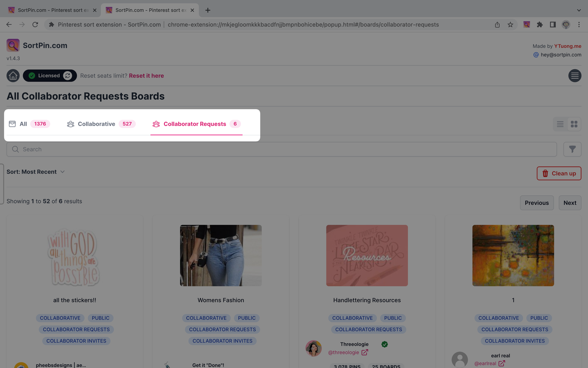Click hey@sortpin.com email link
The image size is (588, 368).
click(561, 55)
